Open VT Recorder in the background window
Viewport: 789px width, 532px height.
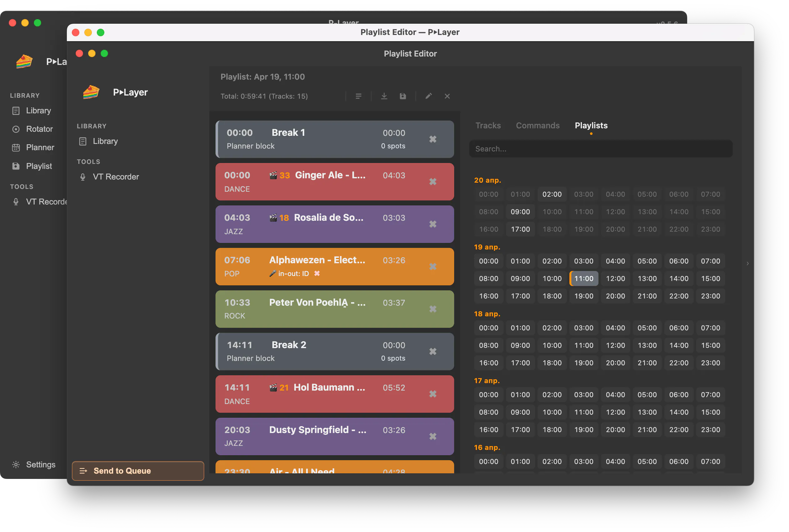tap(39, 202)
